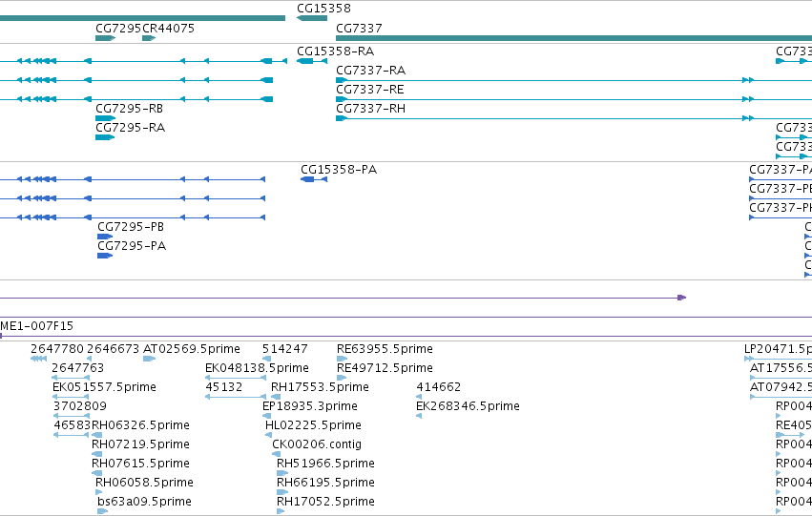This screenshot has height=516, width=812.
Task: Click the EK048138.5prime EST line glyph
Action: click(x=236, y=378)
